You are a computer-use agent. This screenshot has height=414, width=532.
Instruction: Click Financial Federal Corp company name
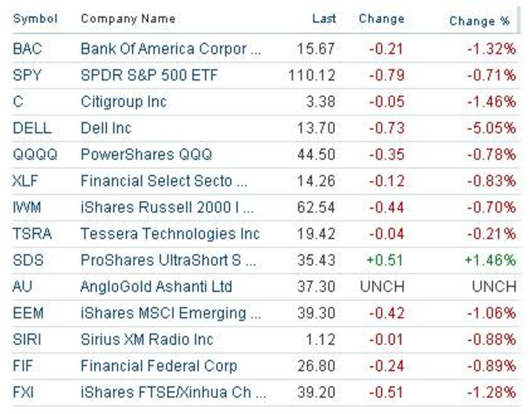click(158, 366)
